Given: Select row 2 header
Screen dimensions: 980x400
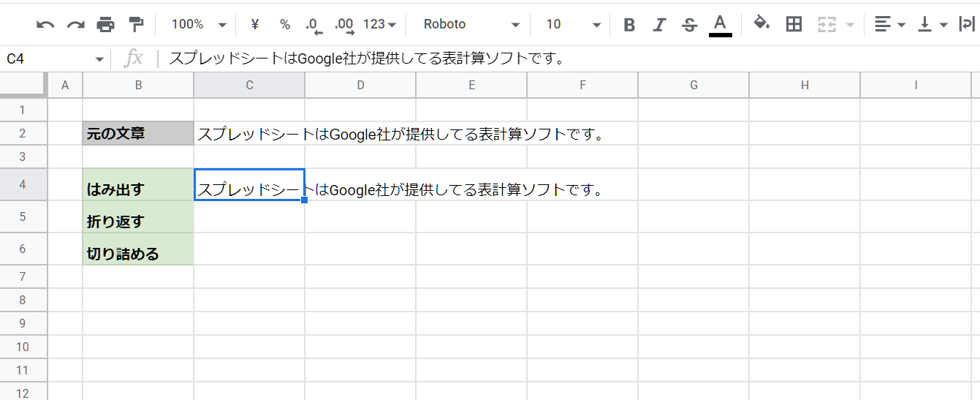Looking at the screenshot, I should (x=23, y=133).
